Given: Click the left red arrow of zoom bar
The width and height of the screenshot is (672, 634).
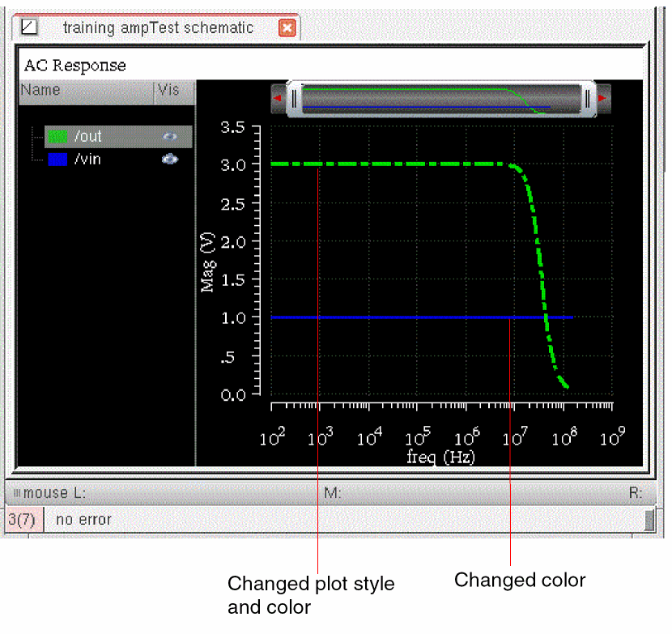Looking at the screenshot, I should (279, 99).
